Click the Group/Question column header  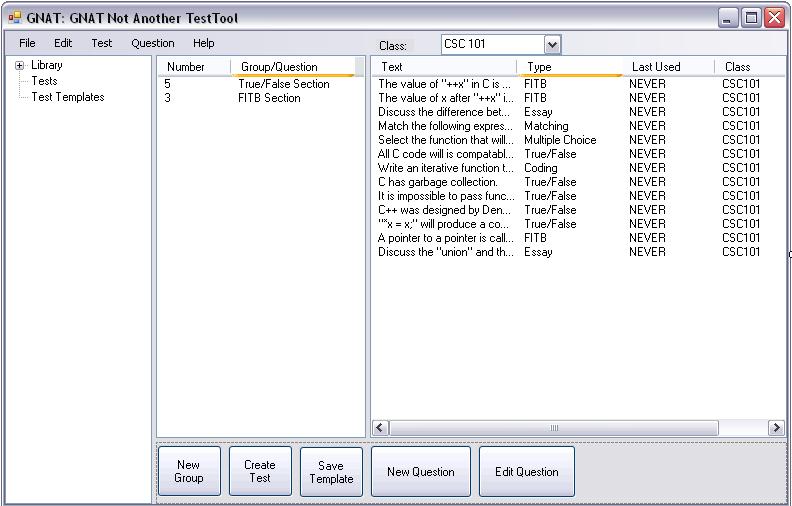[x=290, y=67]
